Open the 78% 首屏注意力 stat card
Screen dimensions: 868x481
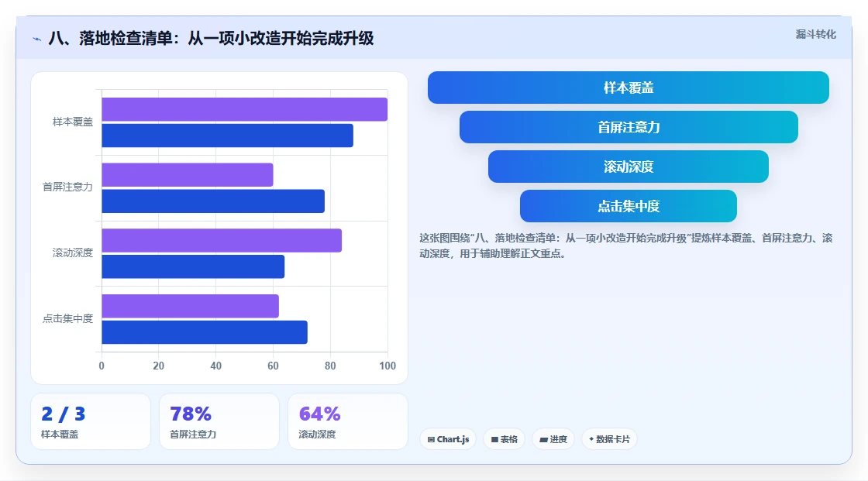coord(219,421)
